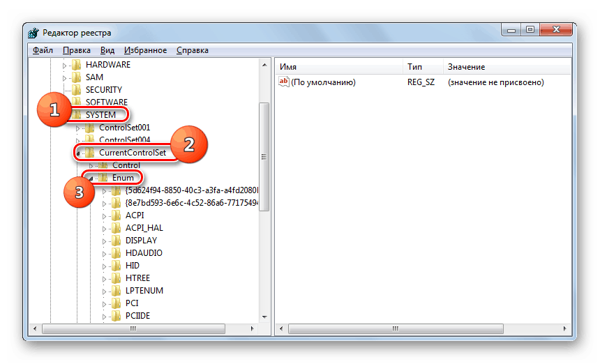Click the SECURITY folder icon
The width and height of the screenshot is (600, 364).
(77, 90)
